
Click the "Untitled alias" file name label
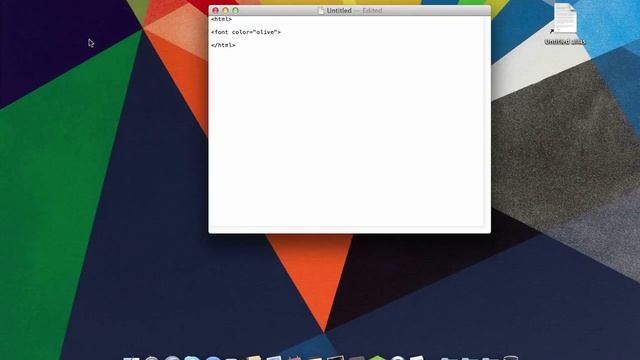coord(565,42)
